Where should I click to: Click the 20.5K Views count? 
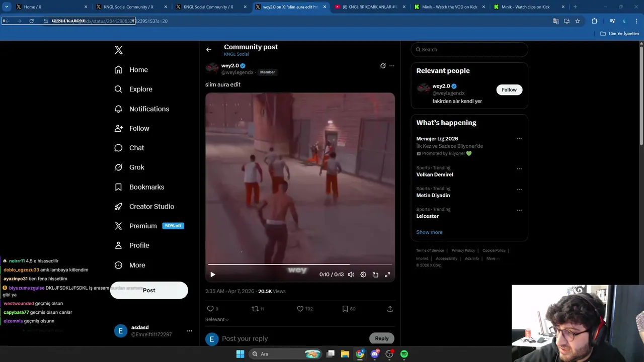point(272,291)
